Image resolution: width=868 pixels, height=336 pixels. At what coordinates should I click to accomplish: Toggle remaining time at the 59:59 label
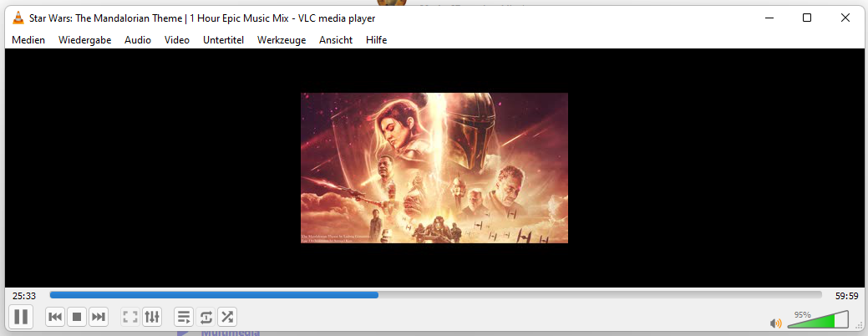[x=847, y=296]
